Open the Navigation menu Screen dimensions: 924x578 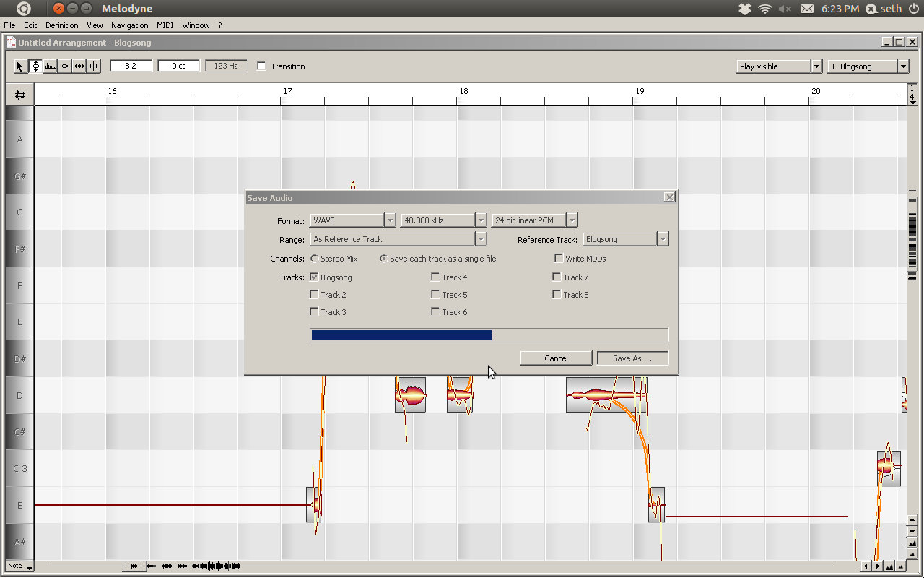click(x=130, y=25)
